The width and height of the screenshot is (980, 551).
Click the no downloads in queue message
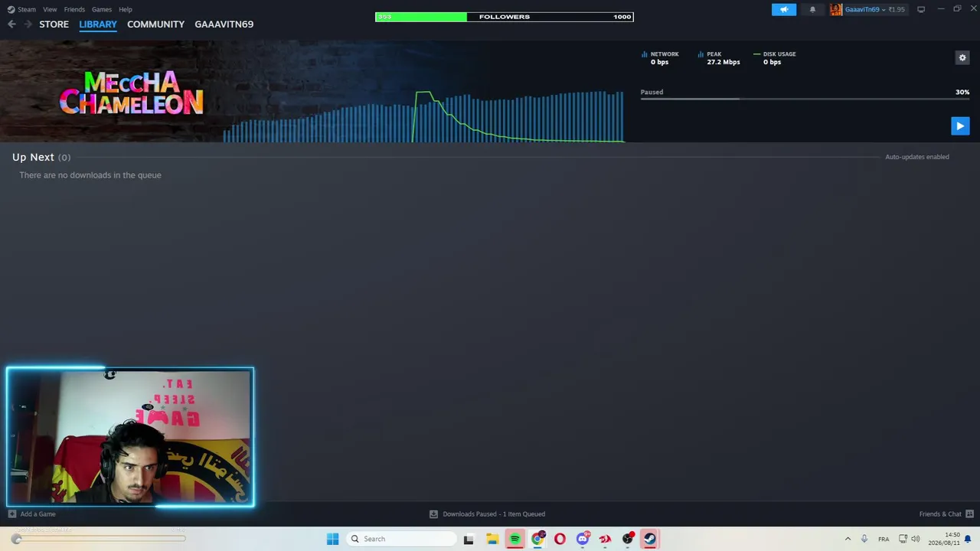tap(90, 175)
